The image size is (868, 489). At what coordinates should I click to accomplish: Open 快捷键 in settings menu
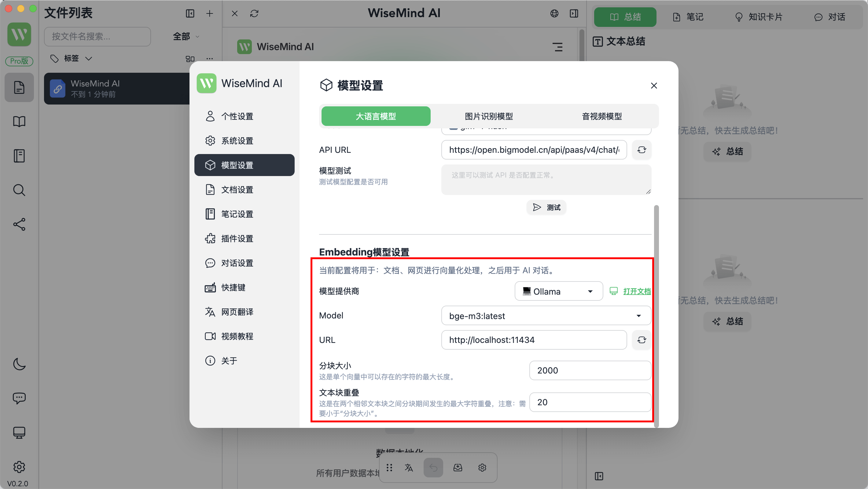click(245, 287)
